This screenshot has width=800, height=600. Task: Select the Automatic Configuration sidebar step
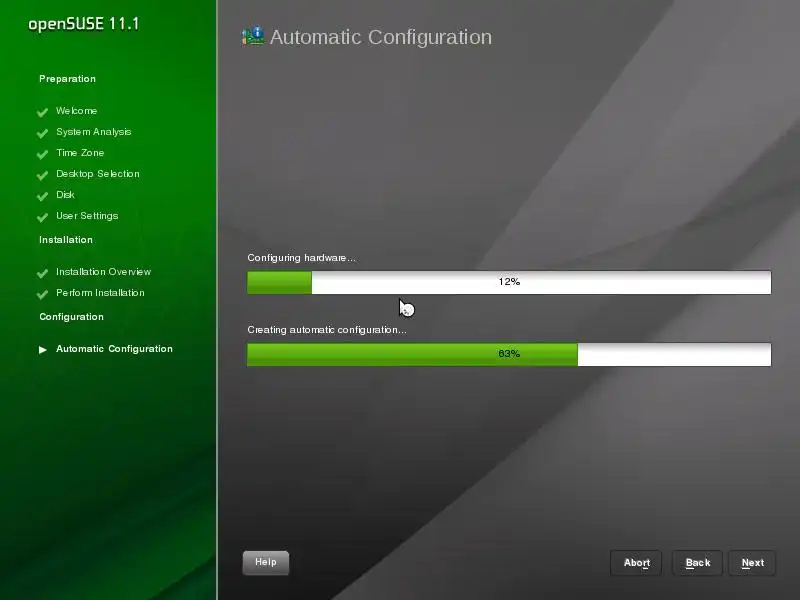pyautogui.click(x=114, y=349)
